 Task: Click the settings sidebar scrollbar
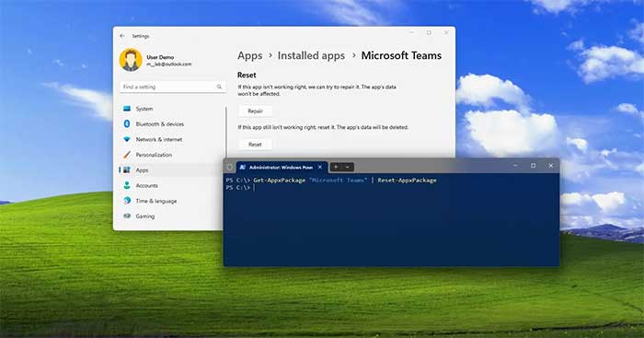coord(226,133)
